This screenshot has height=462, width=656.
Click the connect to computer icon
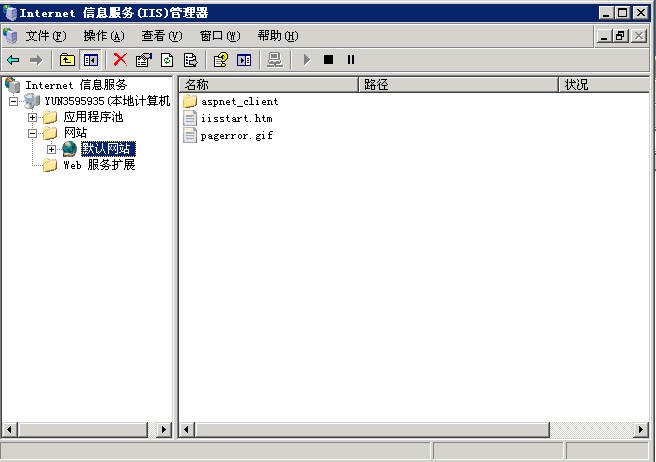click(x=275, y=60)
